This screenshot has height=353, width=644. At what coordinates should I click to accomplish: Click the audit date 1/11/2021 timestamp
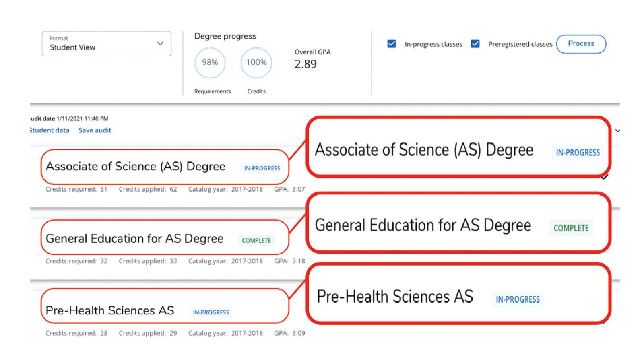point(82,119)
